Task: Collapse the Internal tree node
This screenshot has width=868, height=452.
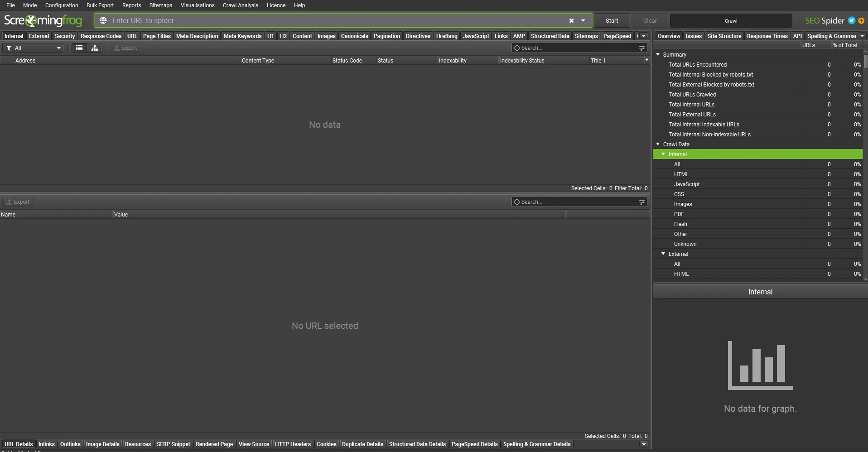Action: pos(663,154)
